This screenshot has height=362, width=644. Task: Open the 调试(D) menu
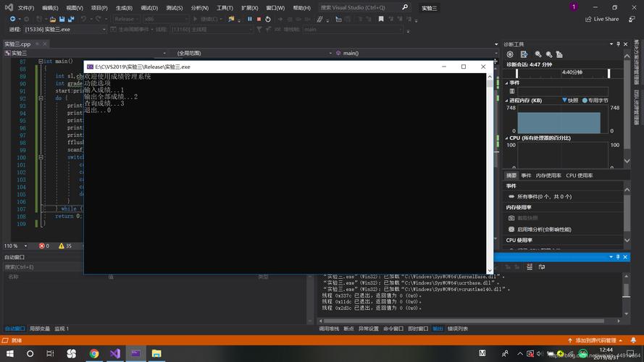point(149,8)
